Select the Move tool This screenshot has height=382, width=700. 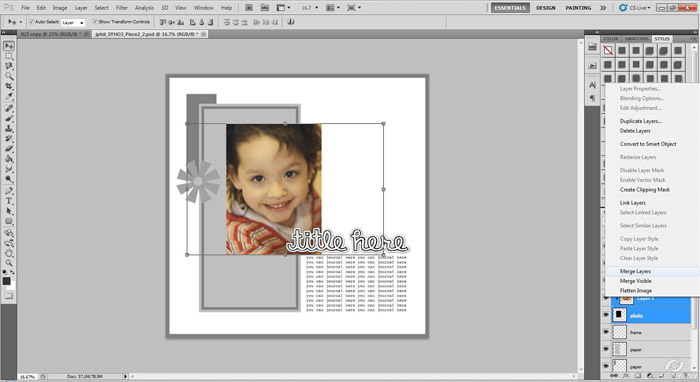[x=8, y=46]
